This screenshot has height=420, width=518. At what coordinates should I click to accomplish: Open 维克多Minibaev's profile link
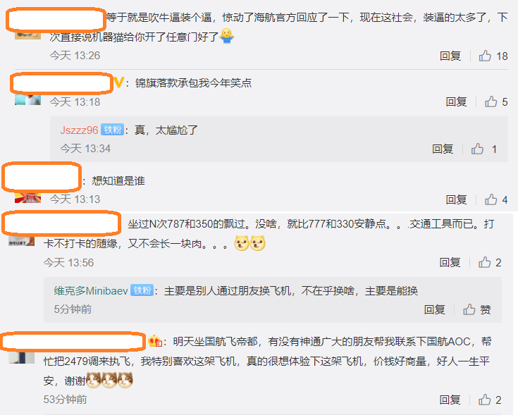pyautogui.click(x=91, y=291)
